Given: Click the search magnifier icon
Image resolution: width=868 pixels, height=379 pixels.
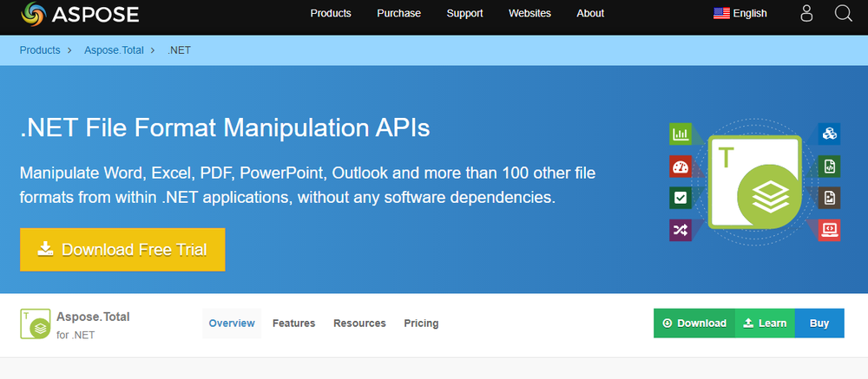Looking at the screenshot, I should click(843, 13).
